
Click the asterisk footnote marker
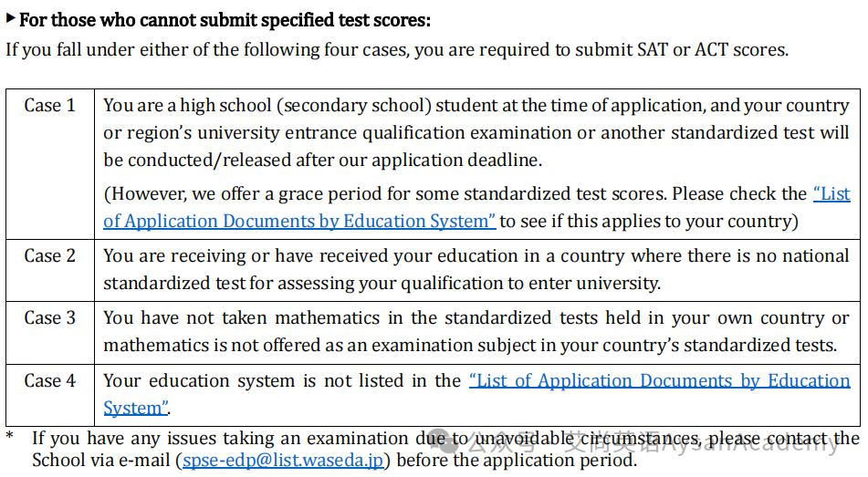pos(10,436)
